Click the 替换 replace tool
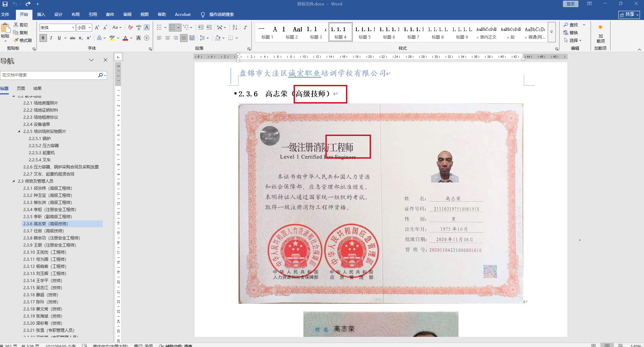The height and width of the screenshot is (347, 644). (571, 32)
